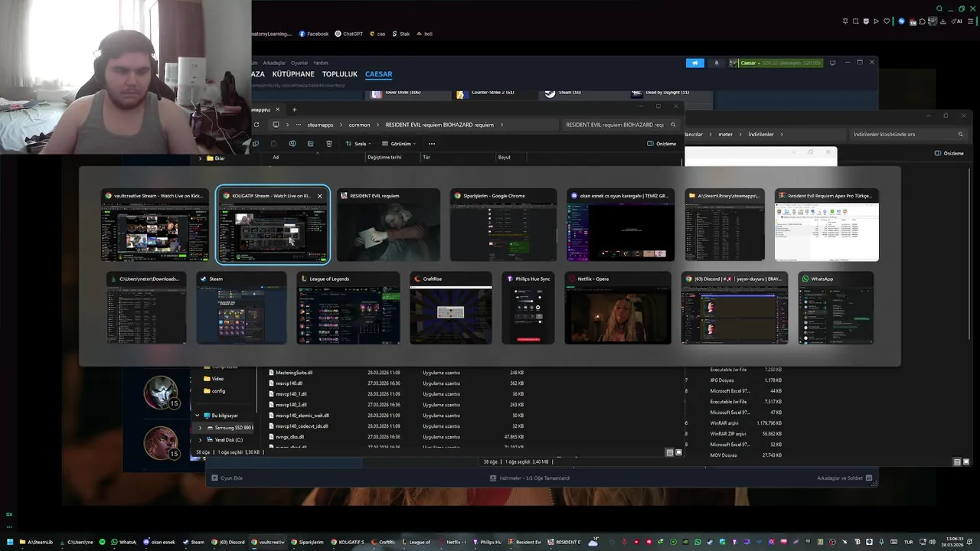The width and height of the screenshot is (980, 551).
Task: Switch to the Philips Hue Sync window
Action: coord(528,308)
